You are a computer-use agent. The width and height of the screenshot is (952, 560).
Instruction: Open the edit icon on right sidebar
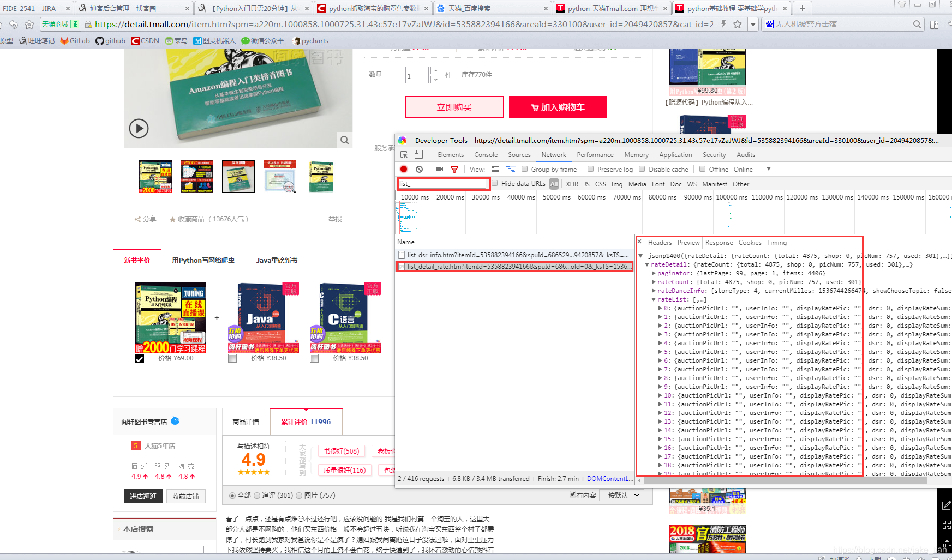946,505
